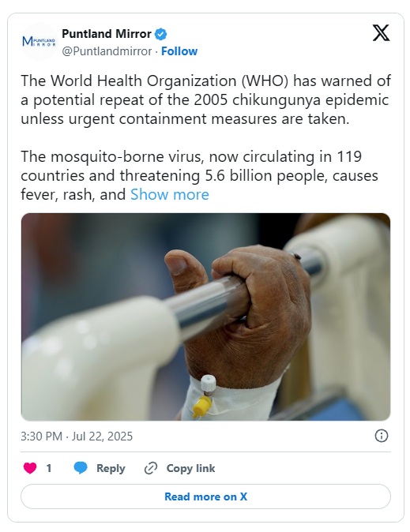Click the blue verified badge

[x=160, y=34]
